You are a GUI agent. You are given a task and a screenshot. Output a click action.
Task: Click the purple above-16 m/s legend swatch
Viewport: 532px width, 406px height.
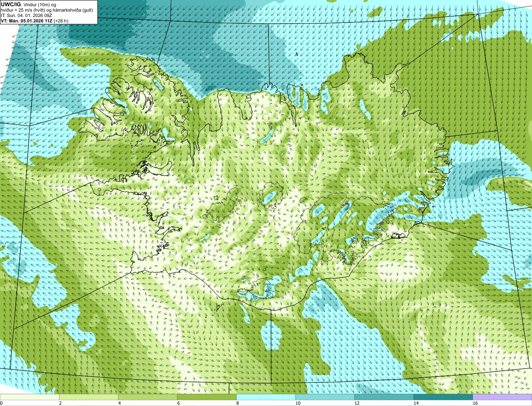coord(502,397)
